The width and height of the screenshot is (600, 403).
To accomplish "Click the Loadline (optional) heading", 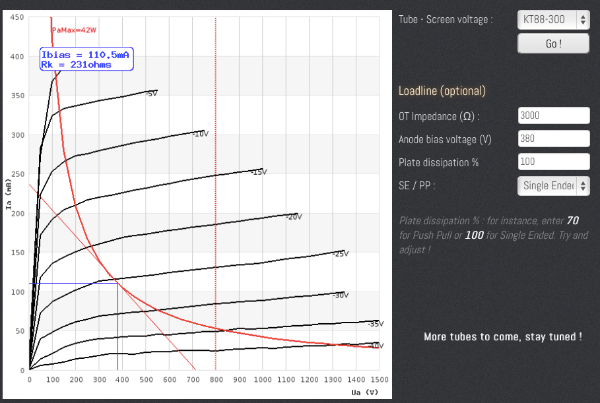I will point(442,91).
